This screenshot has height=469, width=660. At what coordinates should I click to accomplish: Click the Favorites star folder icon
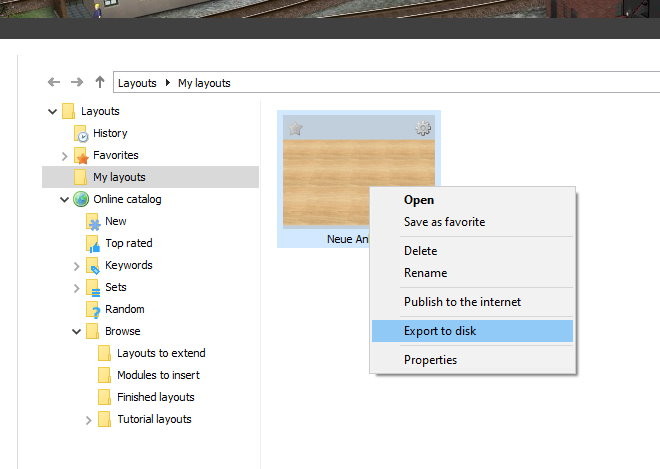click(x=80, y=155)
